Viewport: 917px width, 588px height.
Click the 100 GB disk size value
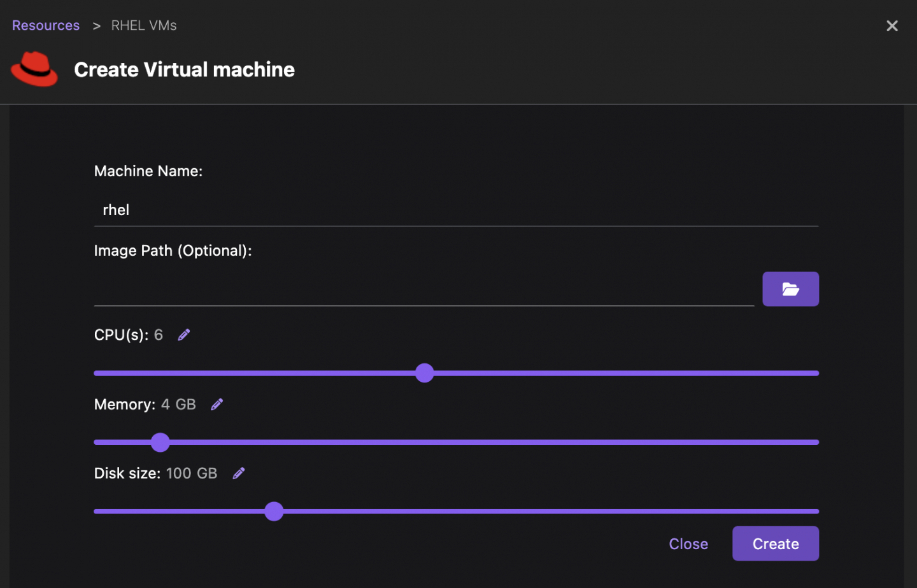click(x=192, y=473)
